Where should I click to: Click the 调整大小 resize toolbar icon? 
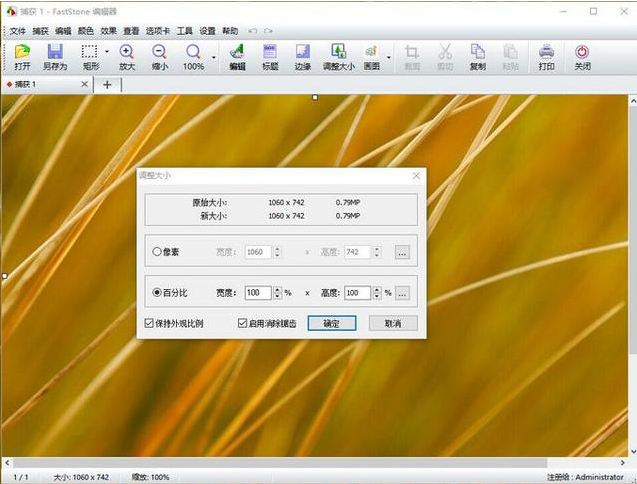coord(338,57)
